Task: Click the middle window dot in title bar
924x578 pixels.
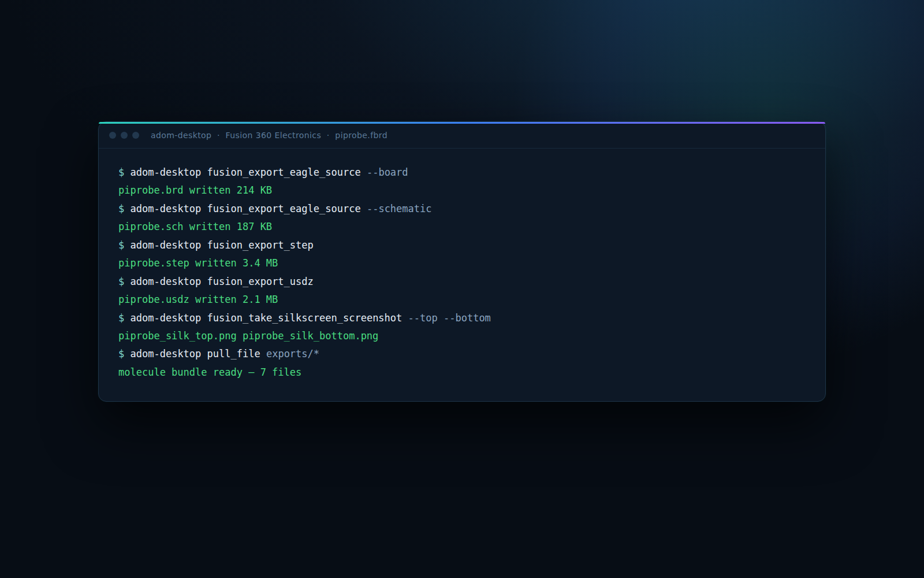Action: tap(124, 135)
